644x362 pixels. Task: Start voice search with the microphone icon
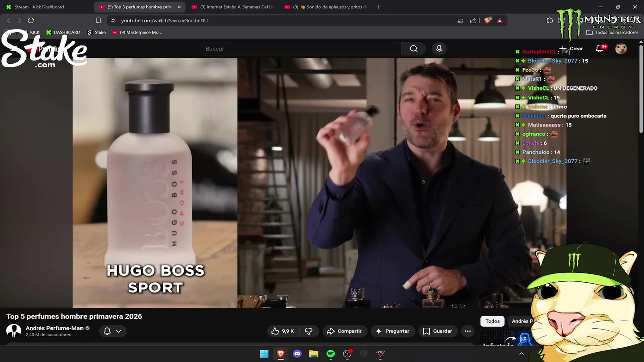tap(439, 49)
